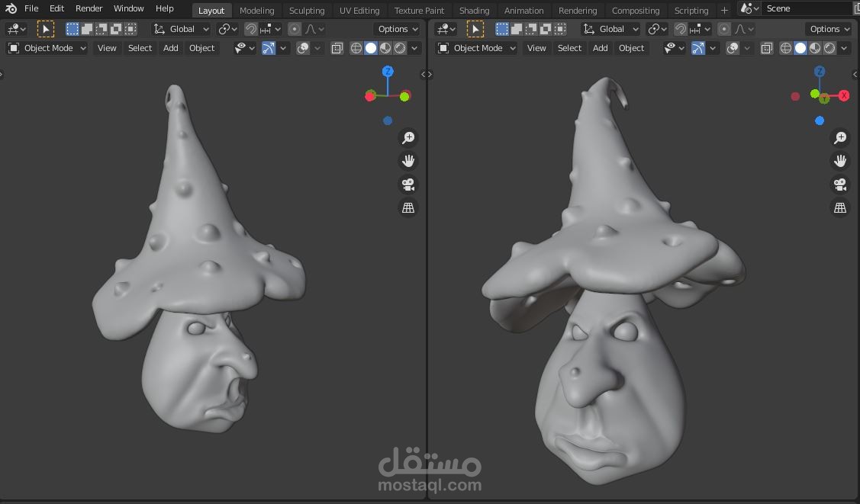Open Global orientation dropdown in right viewport
Screen dimensions: 860x504
tap(611, 29)
